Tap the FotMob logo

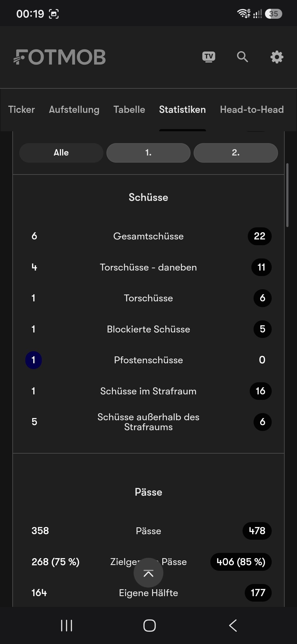click(60, 57)
